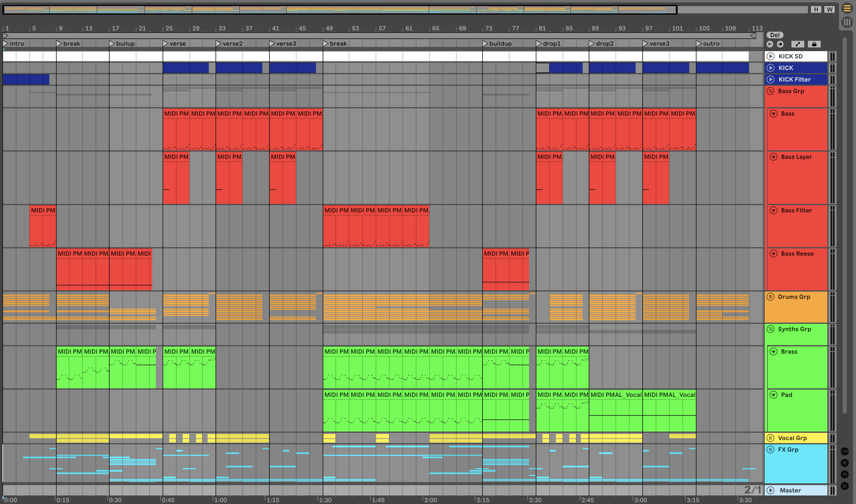
Task: Toggle the I-O section visibility
Action: [x=844, y=451]
